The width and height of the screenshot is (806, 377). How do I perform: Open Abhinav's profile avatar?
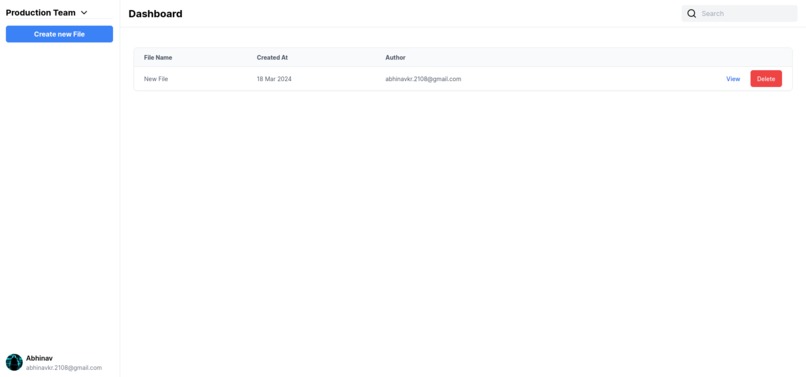[x=14, y=362]
